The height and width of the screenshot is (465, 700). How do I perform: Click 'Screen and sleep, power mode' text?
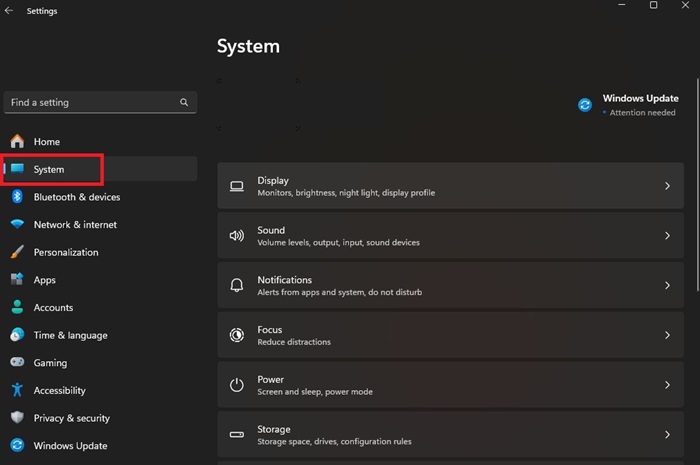tap(315, 392)
